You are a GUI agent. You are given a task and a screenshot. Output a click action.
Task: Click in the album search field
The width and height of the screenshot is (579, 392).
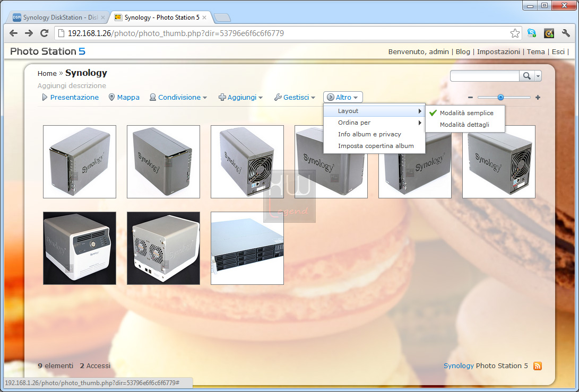pos(485,76)
